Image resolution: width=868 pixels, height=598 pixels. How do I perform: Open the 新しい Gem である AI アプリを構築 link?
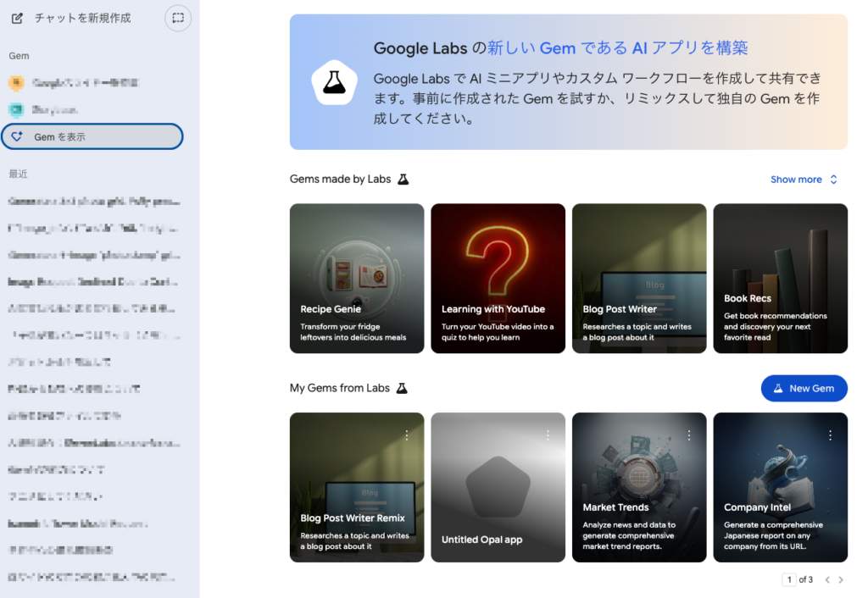tap(617, 48)
